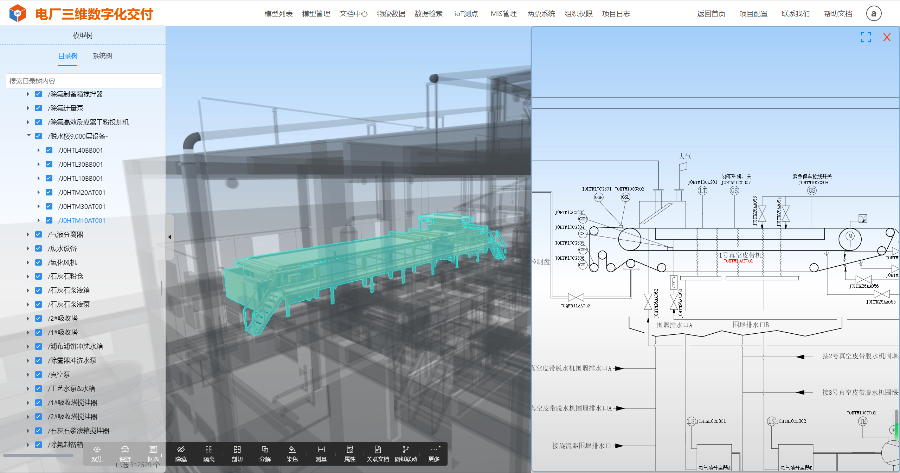Click the fullscreen icon in the drawing panel
The image size is (900, 473).
(x=866, y=37)
